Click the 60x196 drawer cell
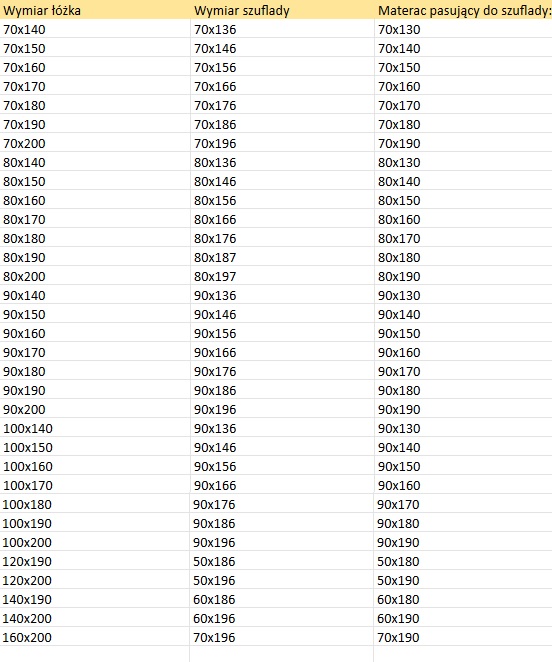This screenshot has width=552, height=662. tap(281, 618)
